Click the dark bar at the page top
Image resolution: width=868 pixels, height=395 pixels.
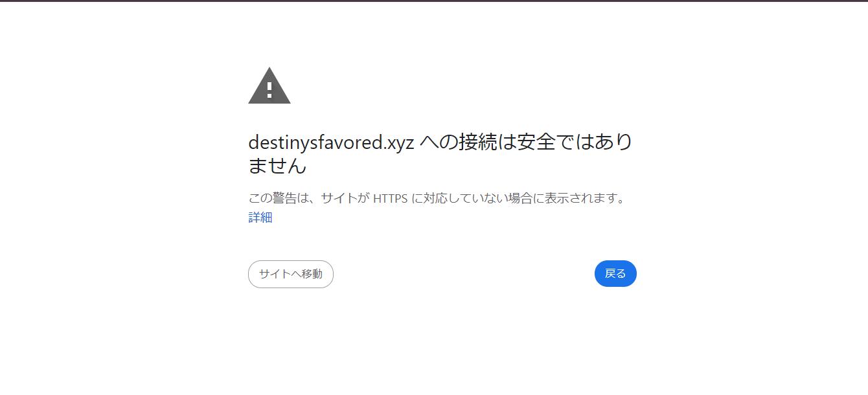(434, 1)
